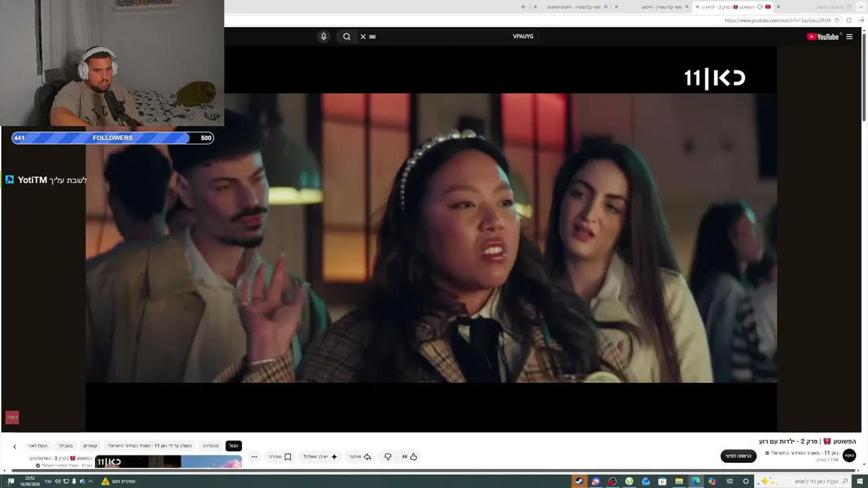Clear the YouTube search box text
This screenshot has height=488, width=868.
pos(363,37)
